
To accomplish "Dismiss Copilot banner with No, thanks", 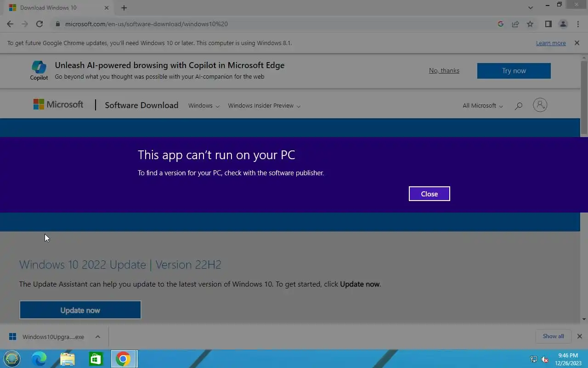I will click(x=444, y=70).
